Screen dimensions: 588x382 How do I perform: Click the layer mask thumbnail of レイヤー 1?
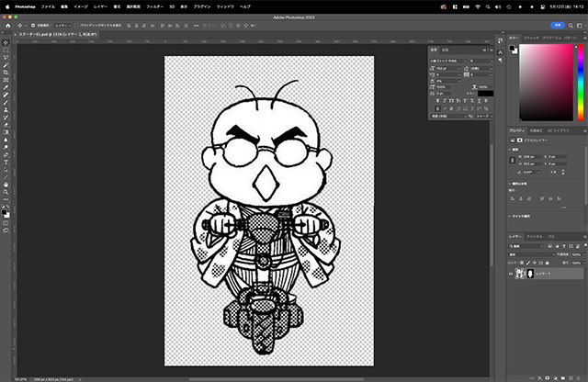tap(528, 274)
